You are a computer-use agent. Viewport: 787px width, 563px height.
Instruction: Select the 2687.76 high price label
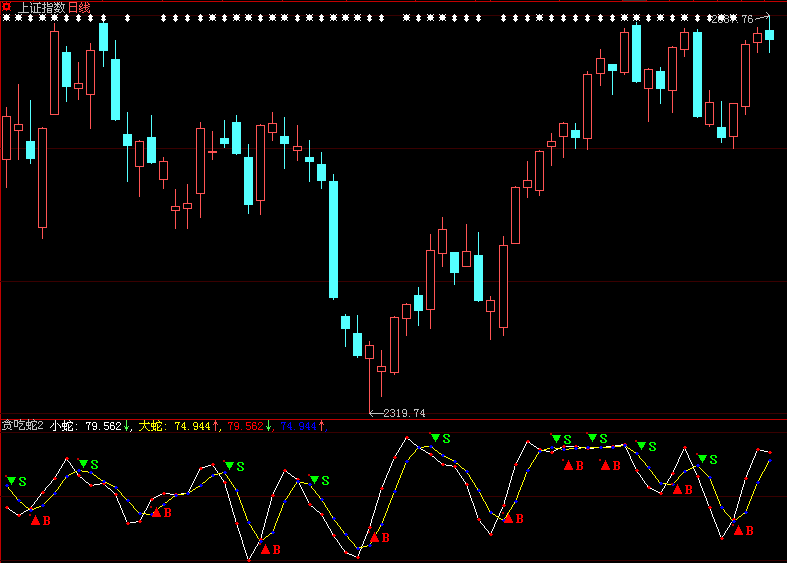tap(733, 19)
